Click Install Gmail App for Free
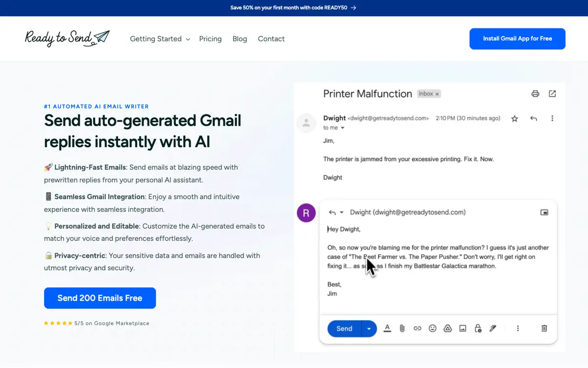 point(517,39)
